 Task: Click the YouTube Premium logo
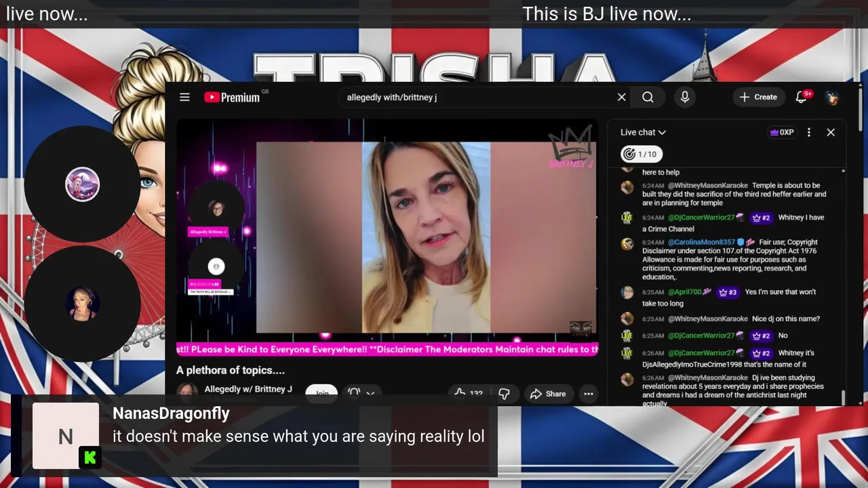(x=232, y=97)
